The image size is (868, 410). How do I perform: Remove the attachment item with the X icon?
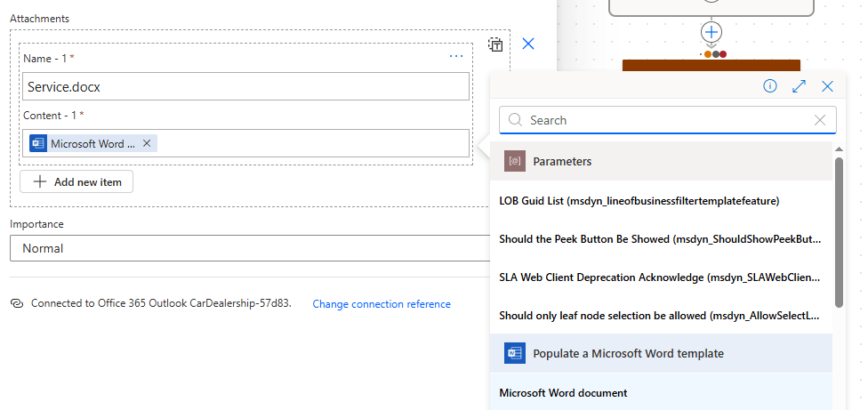[x=528, y=44]
